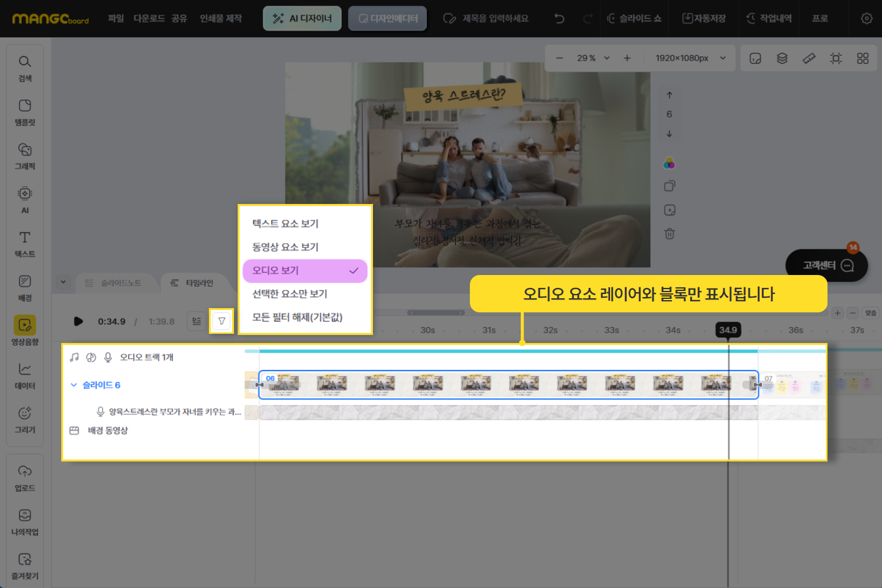The width and height of the screenshot is (882, 588).
Task: Open settings gear in the top bar
Action: pyautogui.click(x=866, y=18)
